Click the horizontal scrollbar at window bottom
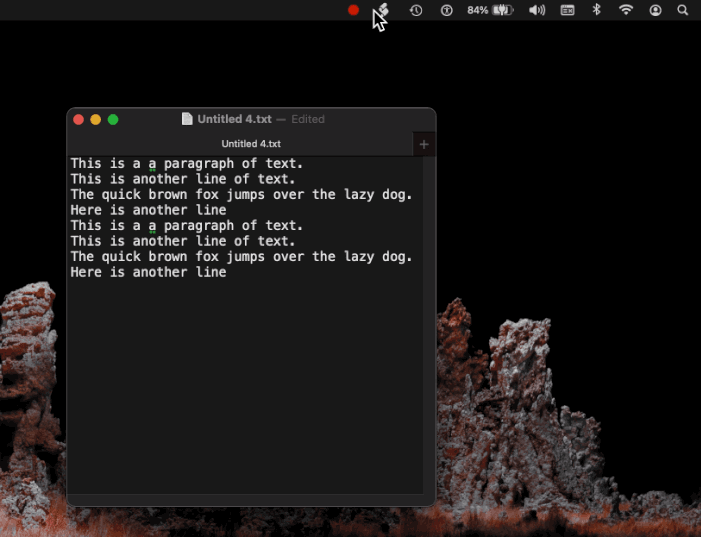Viewport: 701px width, 537px height. point(245,500)
